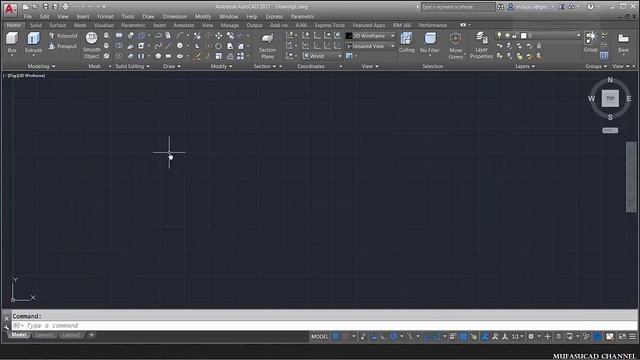Expand the Modeling panel

pos(41,66)
